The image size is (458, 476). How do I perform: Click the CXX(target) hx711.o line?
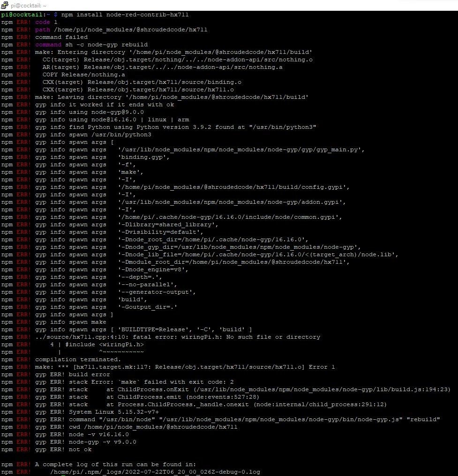[x=138, y=89]
